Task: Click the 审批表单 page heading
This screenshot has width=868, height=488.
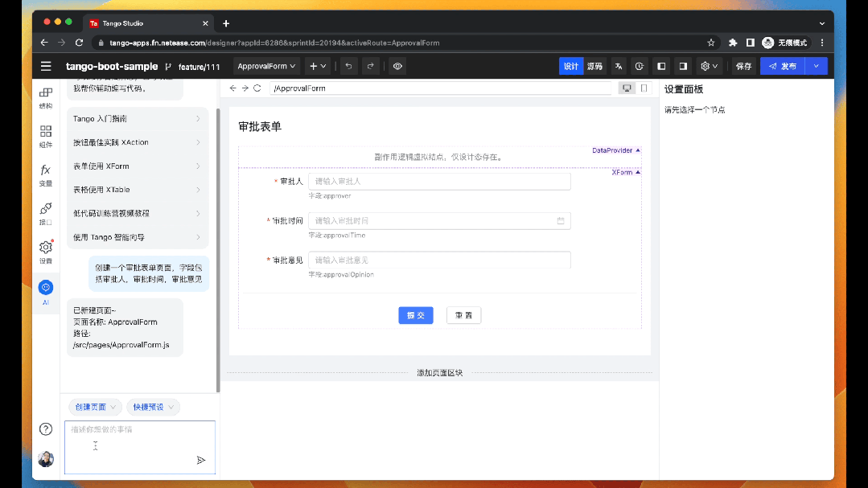Action: pos(260,127)
